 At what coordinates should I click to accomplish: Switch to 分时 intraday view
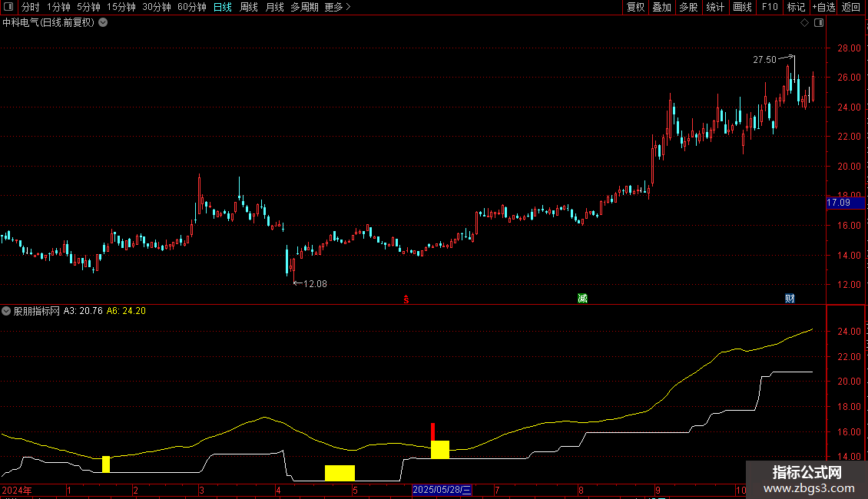(31, 7)
